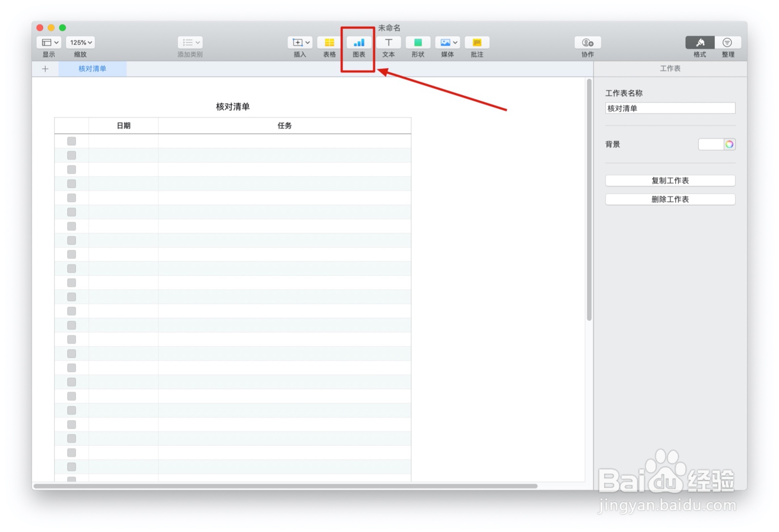Viewport: 779px width, 532px height.
Task: Click the 未命名 window title
Action: pyautogui.click(x=389, y=28)
